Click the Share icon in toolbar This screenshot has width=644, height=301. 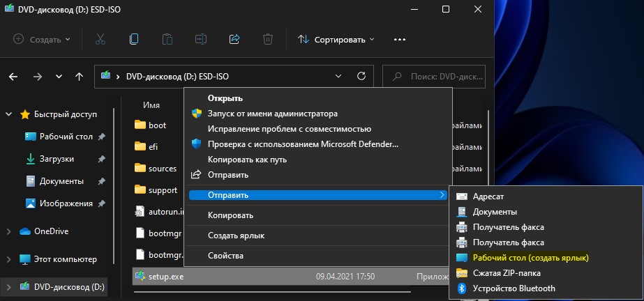234,40
